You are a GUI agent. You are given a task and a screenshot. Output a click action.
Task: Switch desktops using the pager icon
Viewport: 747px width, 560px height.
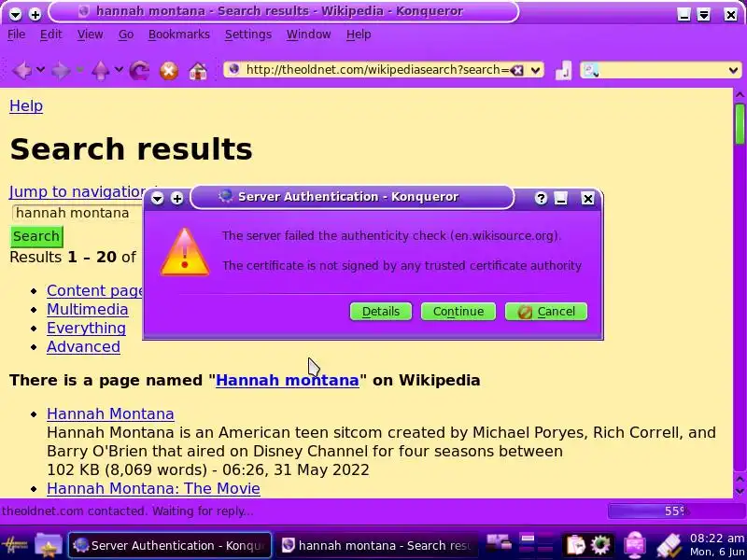tap(536, 544)
